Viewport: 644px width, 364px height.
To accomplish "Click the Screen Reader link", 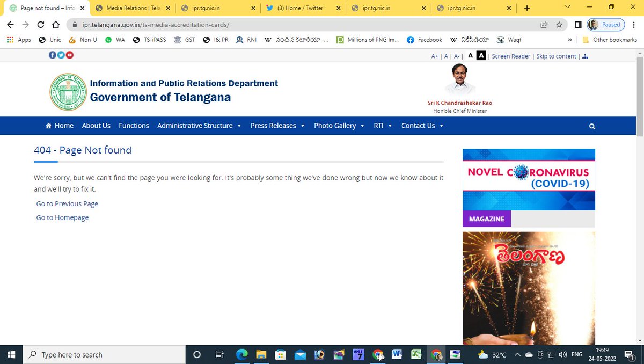I will coord(511,56).
